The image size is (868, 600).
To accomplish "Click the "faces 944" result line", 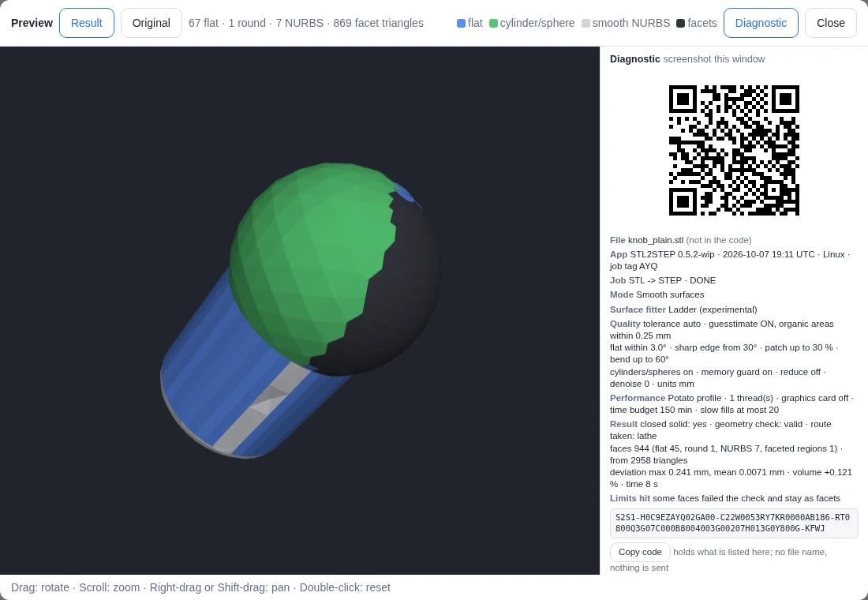I will coord(630,448).
